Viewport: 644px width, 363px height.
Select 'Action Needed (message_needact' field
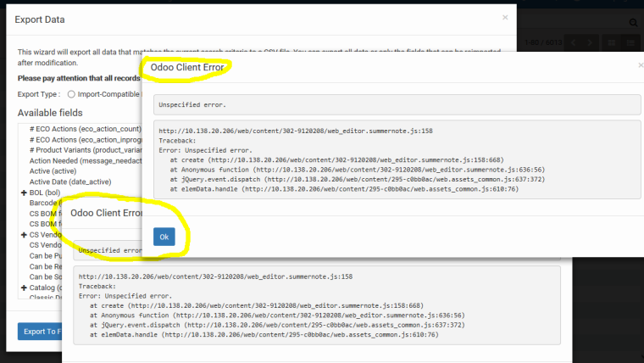click(86, 161)
